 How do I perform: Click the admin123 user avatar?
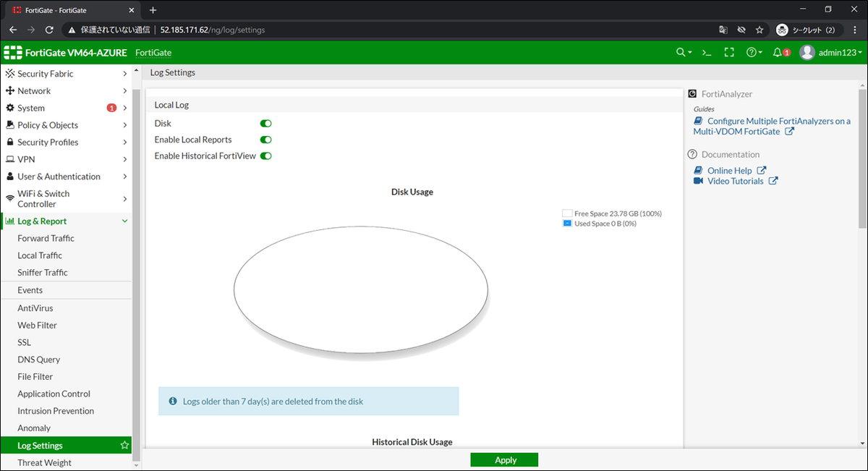pos(807,53)
